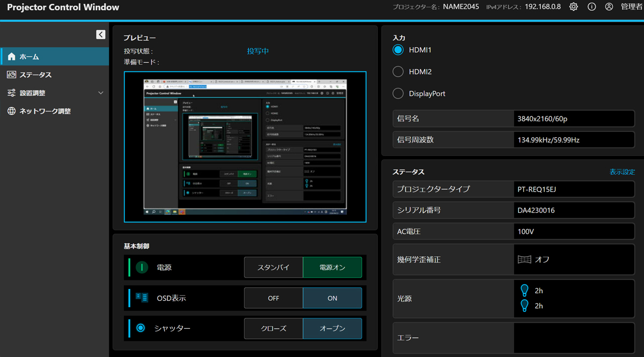Click the projection preview thumbnail

pos(245,147)
